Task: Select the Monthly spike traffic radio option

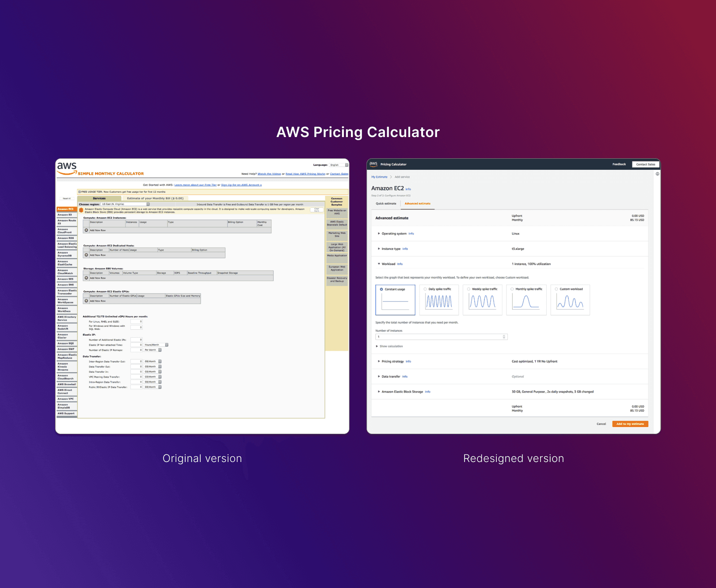Action: coord(512,289)
